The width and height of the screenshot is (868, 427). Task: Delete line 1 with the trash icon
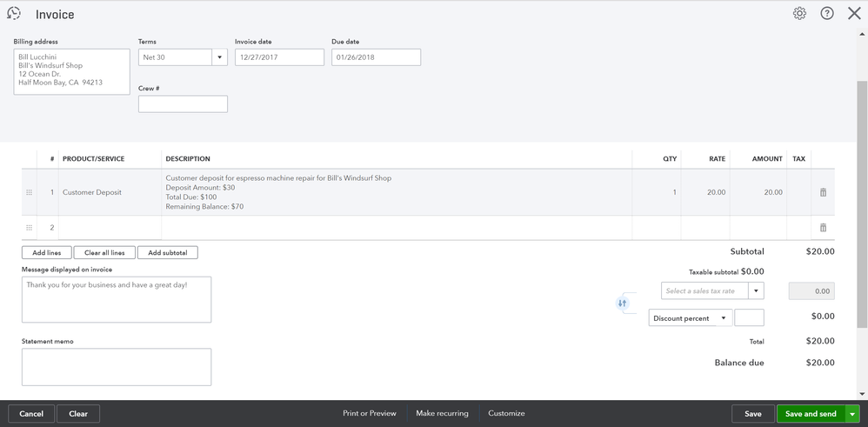pyautogui.click(x=823, y=192)
